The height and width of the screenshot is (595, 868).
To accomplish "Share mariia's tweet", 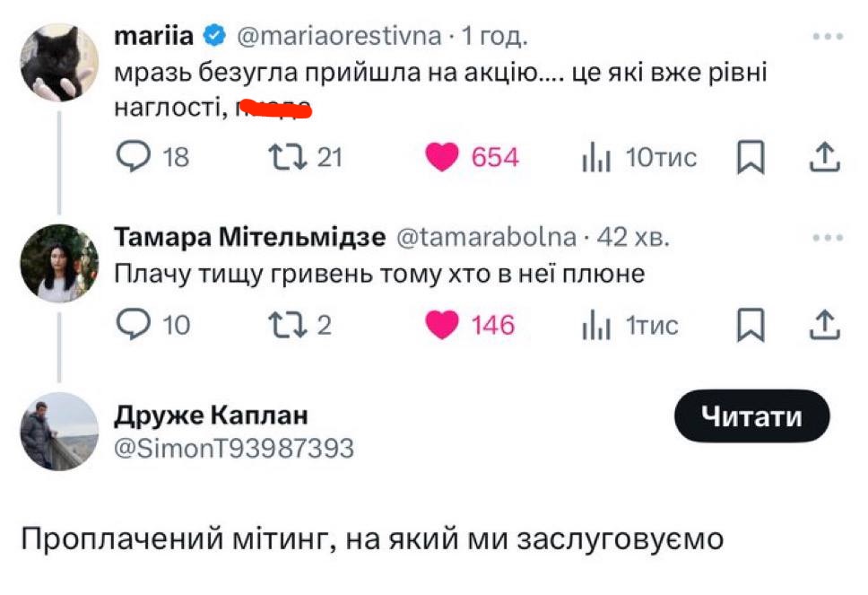I will [823, 158].
